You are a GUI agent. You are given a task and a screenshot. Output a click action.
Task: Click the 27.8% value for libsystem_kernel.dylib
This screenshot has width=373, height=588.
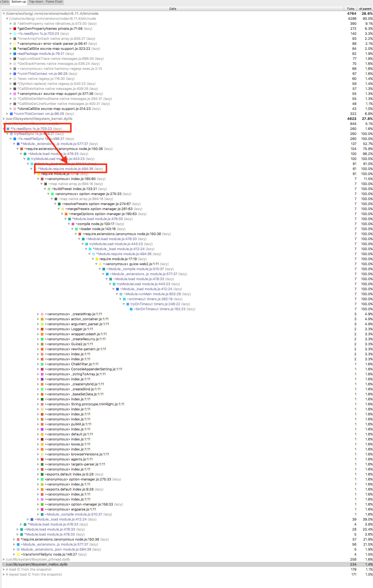[x=367, y=119]
